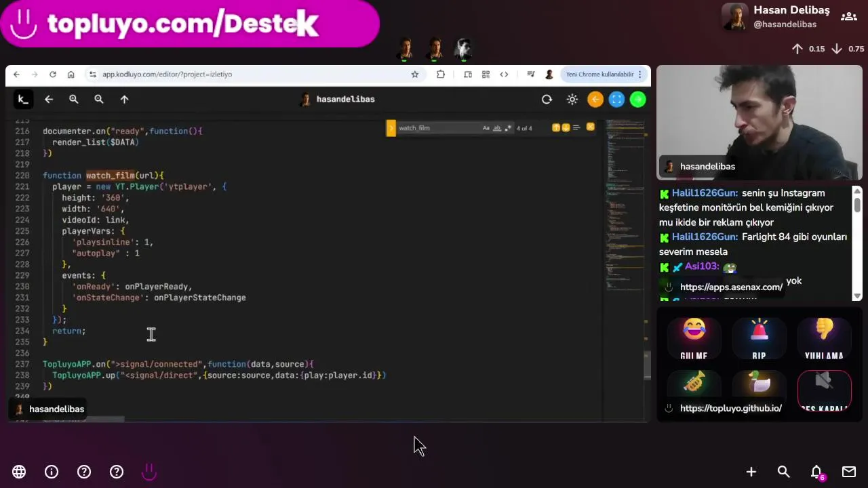868x488 pixels.
Task: Click the QR code icon in Chrome toolbar
Action: (486, 75)
